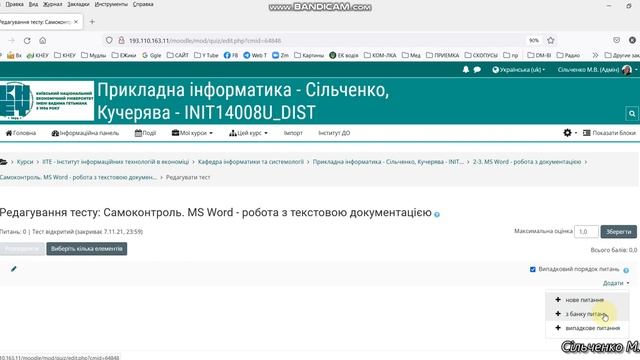Expand the Цей курс dropdown

248,133
